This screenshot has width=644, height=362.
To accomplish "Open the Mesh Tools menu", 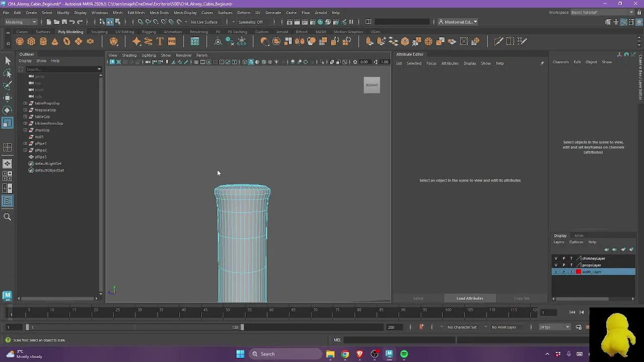I will click(x=159, y=13).
